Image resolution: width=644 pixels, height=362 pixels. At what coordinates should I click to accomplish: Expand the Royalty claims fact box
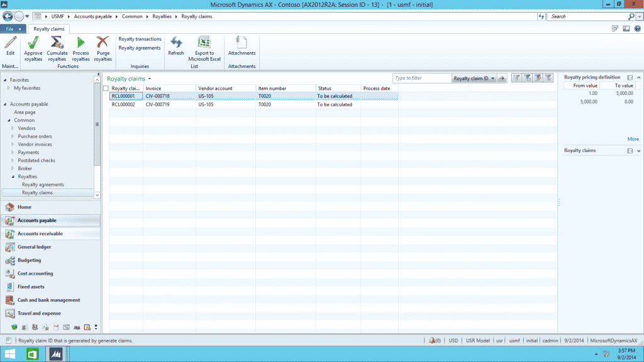[x=639, y=151]
